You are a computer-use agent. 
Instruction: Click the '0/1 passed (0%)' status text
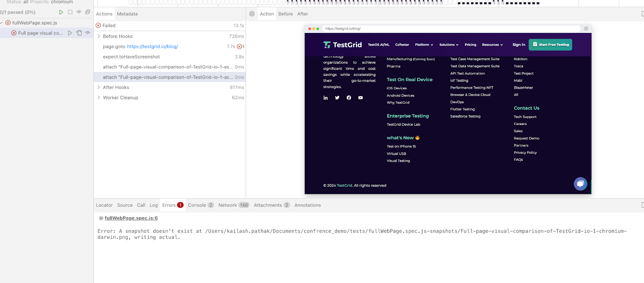[x=18, y=12]
